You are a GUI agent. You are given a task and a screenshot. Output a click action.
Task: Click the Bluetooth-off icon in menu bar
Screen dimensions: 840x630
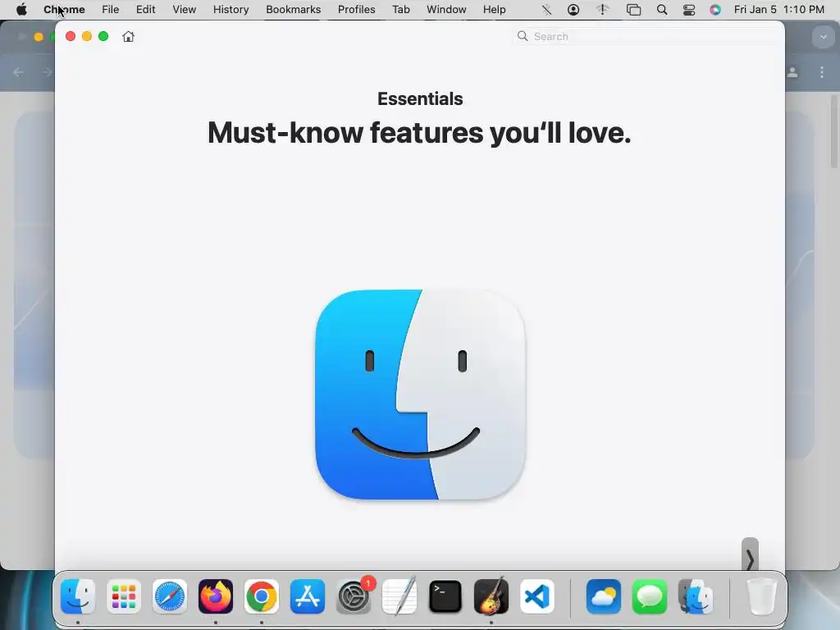pyautogui.click(x=546, y=10)
